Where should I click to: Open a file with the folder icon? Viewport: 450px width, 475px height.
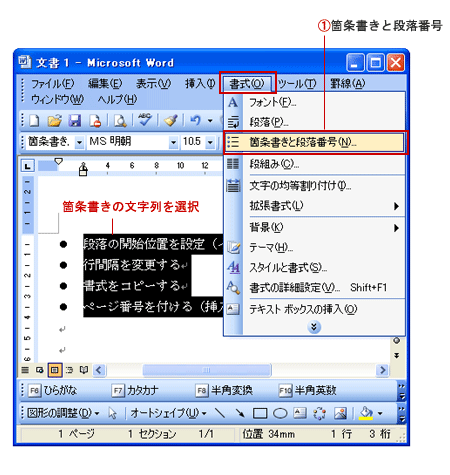(54, 121)
